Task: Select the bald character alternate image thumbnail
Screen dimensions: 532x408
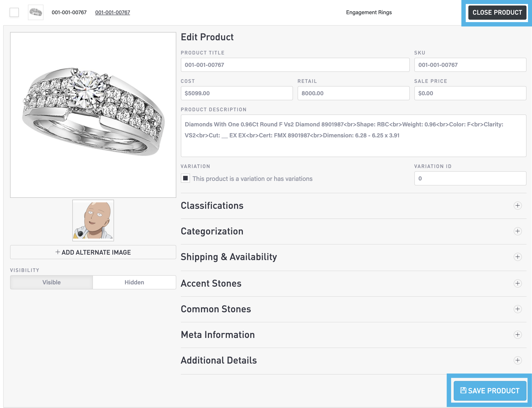Action: point(93,220)
